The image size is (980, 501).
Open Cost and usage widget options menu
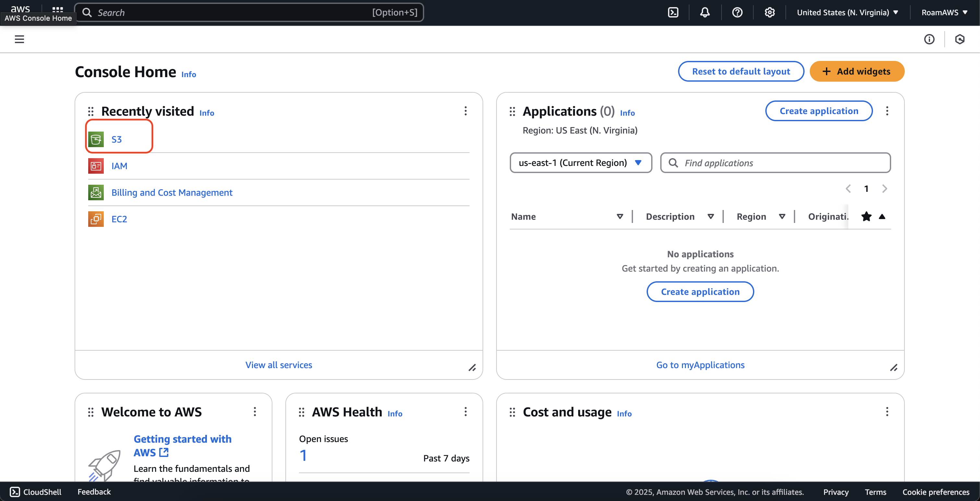tap(887, 412)
